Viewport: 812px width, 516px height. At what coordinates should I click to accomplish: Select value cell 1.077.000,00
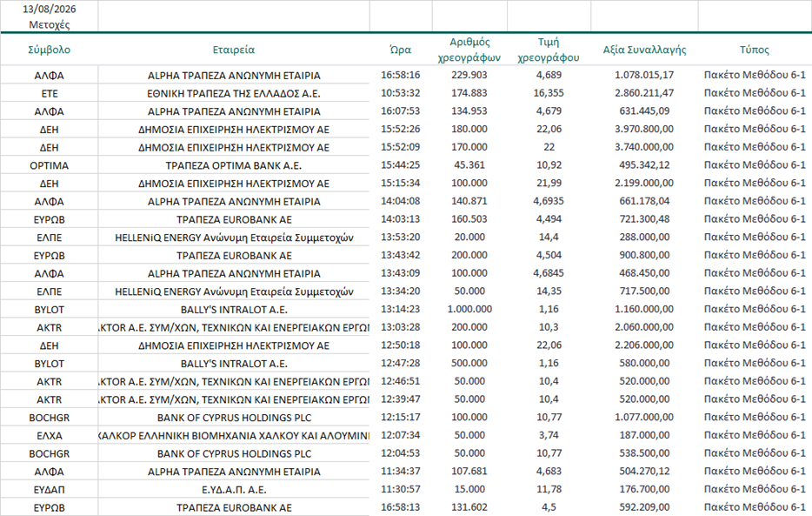tap(644, 417)
